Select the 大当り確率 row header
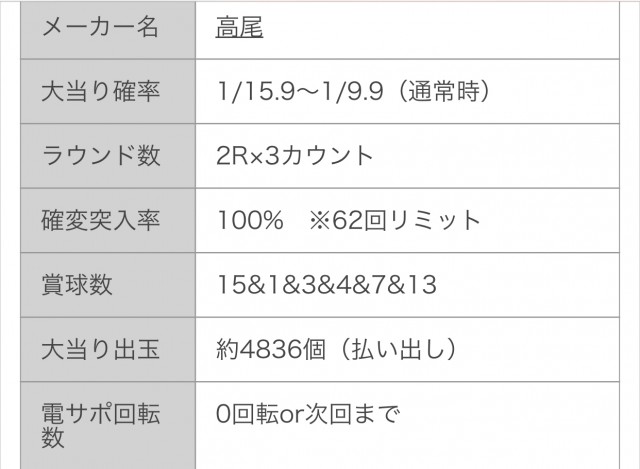 [x=99, y=92]
